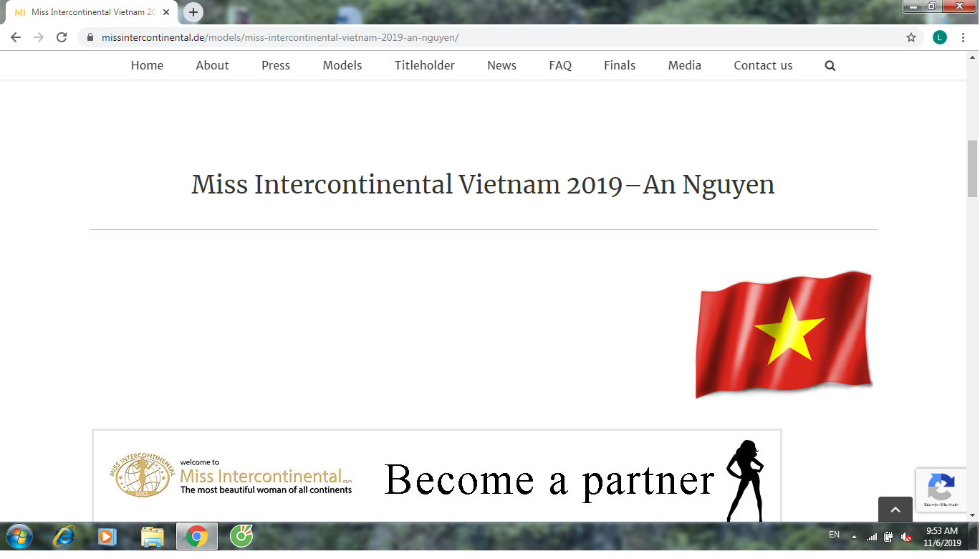The height and width of the screenshot is (559, 980).
Task: Go to the Contact us page
Action: coord(763,65)
